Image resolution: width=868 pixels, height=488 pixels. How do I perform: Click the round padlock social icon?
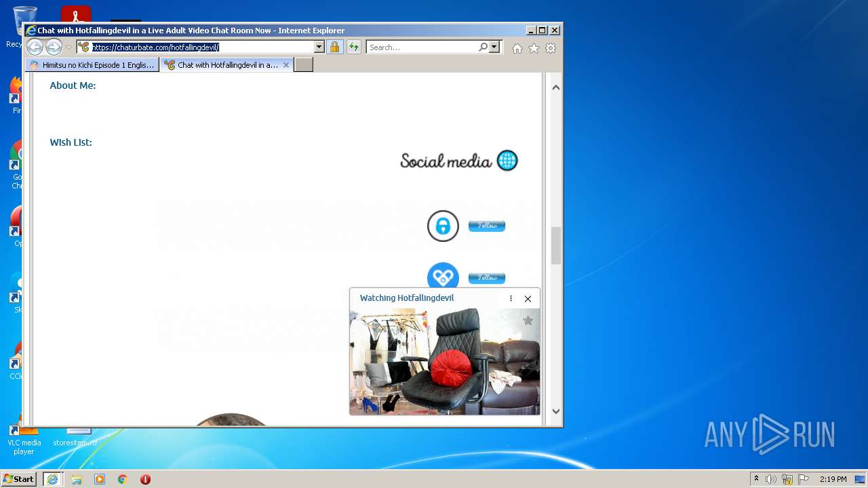pos(443,226)
